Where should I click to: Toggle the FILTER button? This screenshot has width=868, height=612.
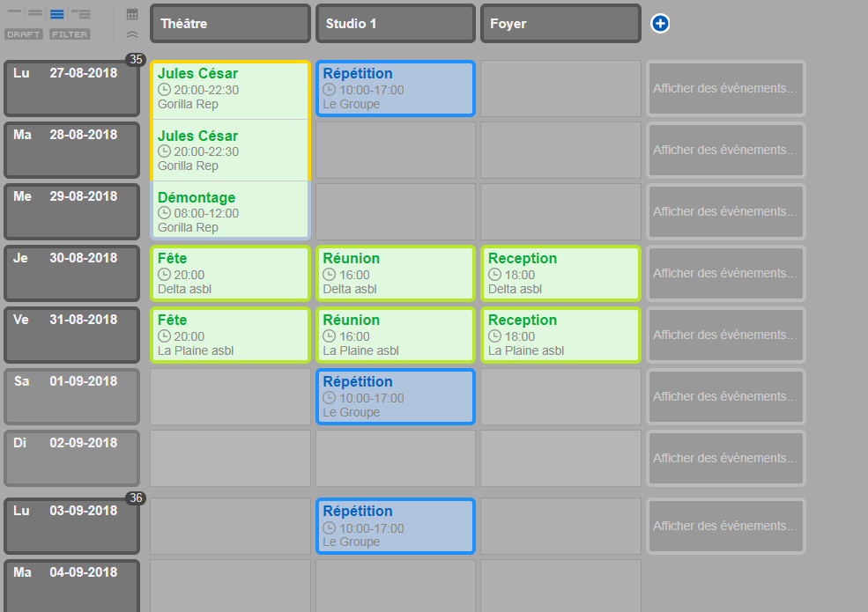tap(70, 34)
